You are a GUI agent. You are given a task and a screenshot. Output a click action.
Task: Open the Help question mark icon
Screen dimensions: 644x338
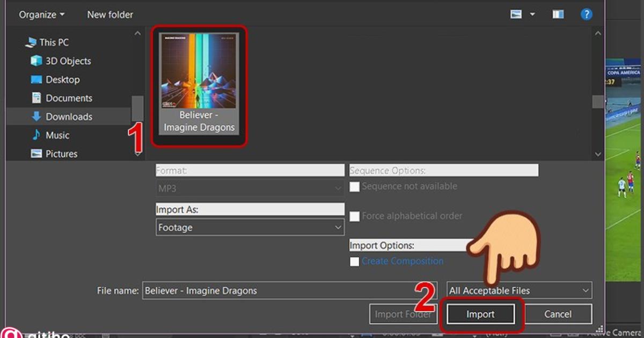point(586,14)
